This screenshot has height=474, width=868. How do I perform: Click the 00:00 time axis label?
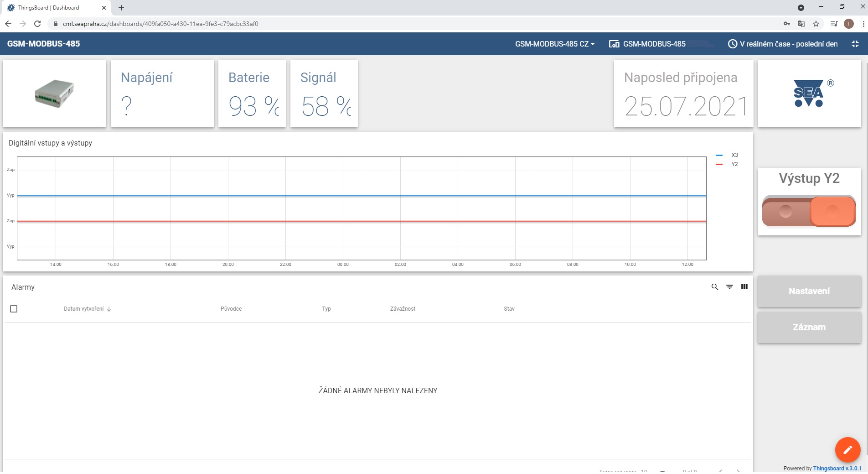(x=343, y=265)
